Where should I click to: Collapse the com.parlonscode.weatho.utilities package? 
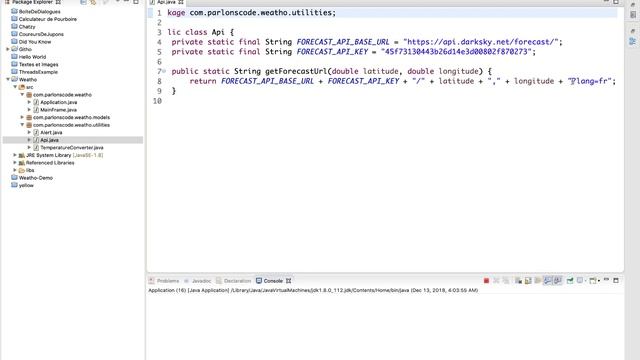click(x=22, y=125)
